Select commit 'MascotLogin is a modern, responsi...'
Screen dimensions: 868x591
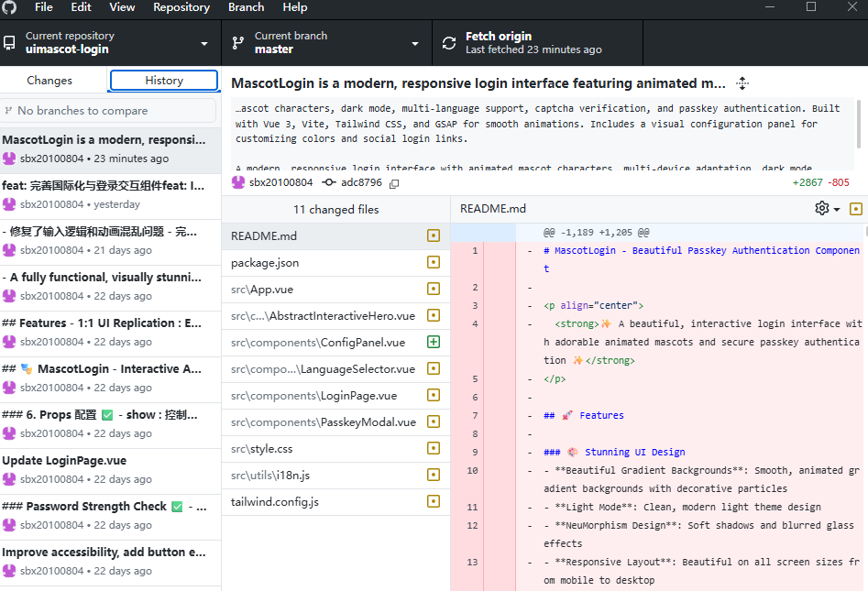[x=111, y=150]
